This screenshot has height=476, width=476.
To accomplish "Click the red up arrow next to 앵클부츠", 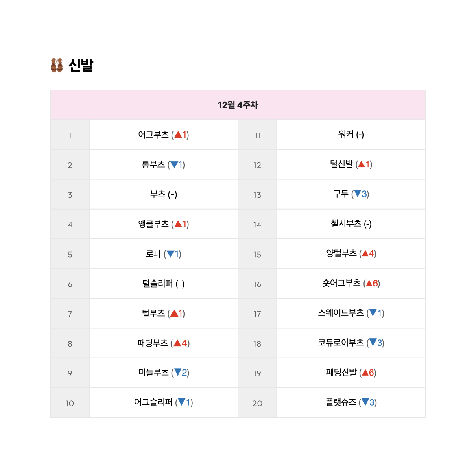I will [178, 224].
